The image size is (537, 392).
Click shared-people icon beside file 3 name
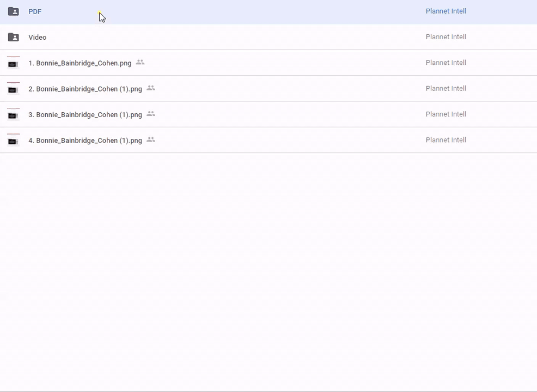point(151,114)
